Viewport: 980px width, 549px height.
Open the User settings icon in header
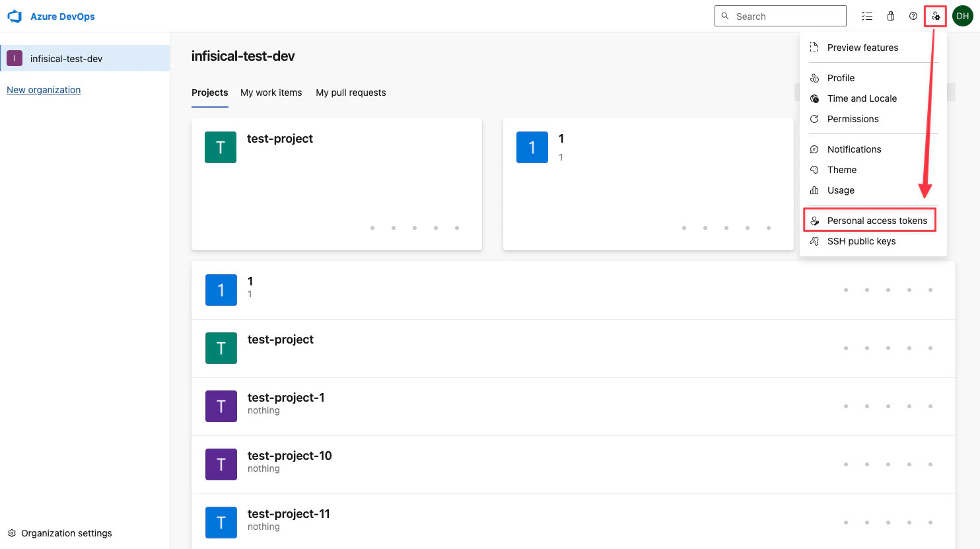936,16
